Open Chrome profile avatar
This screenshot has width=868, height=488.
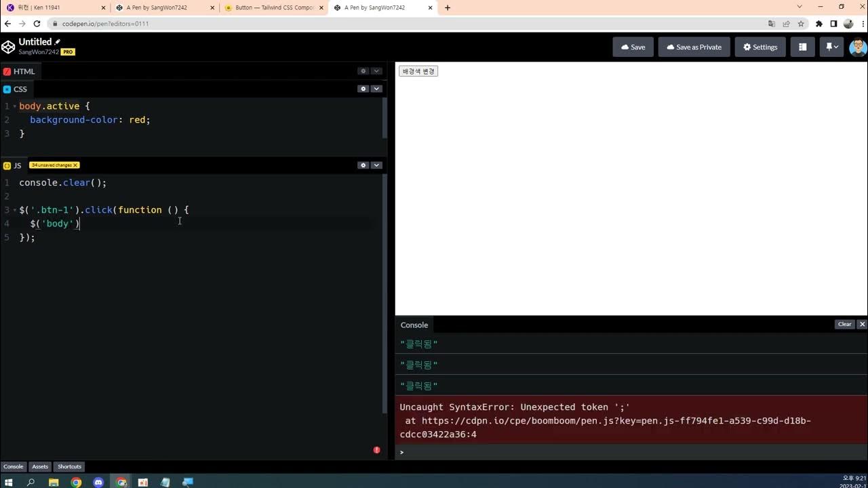[x=848, y=24]
